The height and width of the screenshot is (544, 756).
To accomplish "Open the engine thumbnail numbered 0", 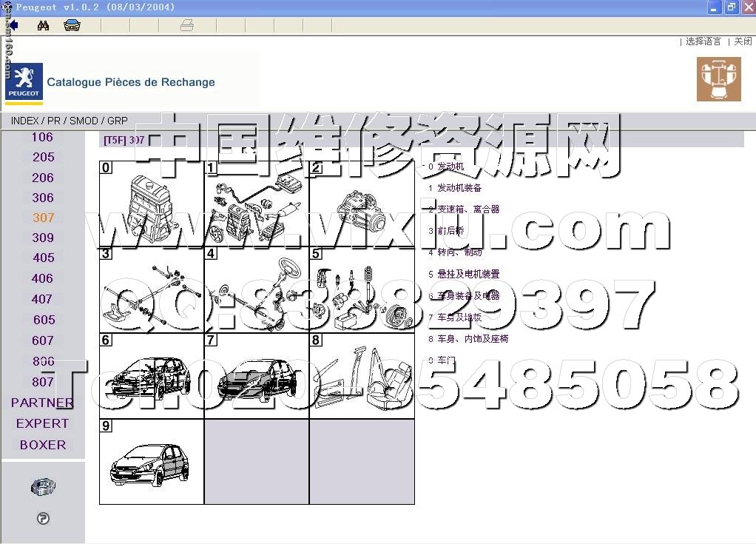I will pyautogui.click(x=151, y=204).
